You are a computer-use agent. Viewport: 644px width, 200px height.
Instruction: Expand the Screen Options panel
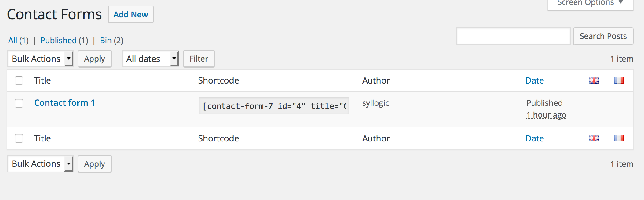(x=590, y=3)
